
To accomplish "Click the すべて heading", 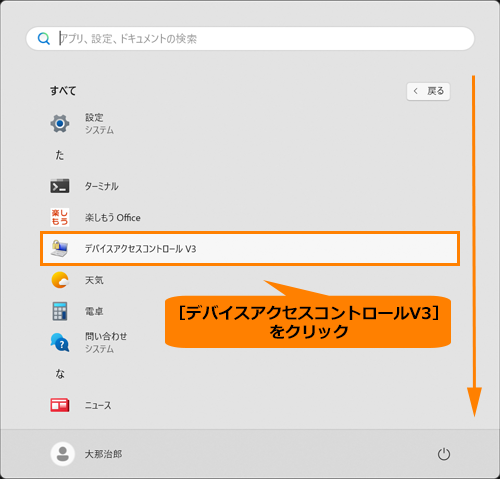I will (x=63, y=91).
